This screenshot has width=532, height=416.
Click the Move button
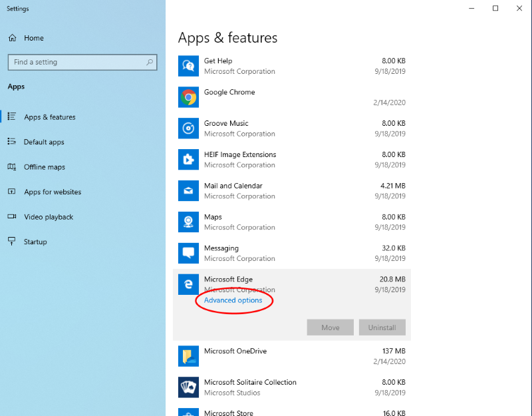click(x=330, y=327)
